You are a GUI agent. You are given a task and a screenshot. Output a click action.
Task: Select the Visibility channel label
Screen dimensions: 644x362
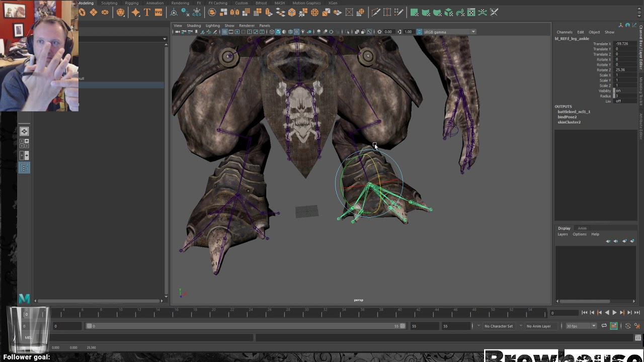pos(604,91)
